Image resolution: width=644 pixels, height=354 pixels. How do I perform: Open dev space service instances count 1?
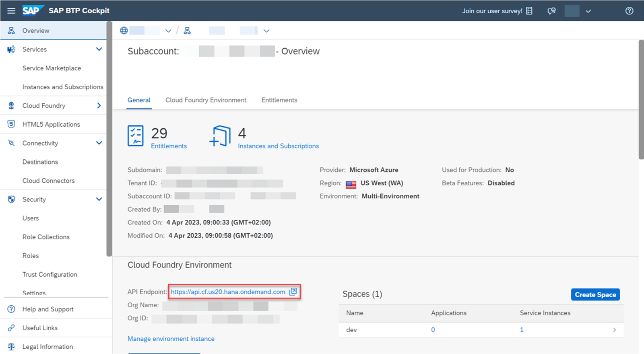[522, 330]
